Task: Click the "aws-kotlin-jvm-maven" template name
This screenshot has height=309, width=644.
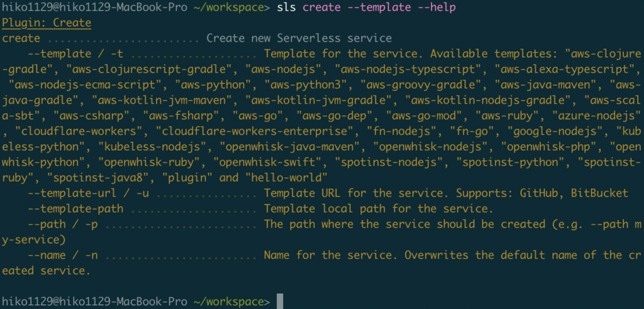Action: pos(162,100)
